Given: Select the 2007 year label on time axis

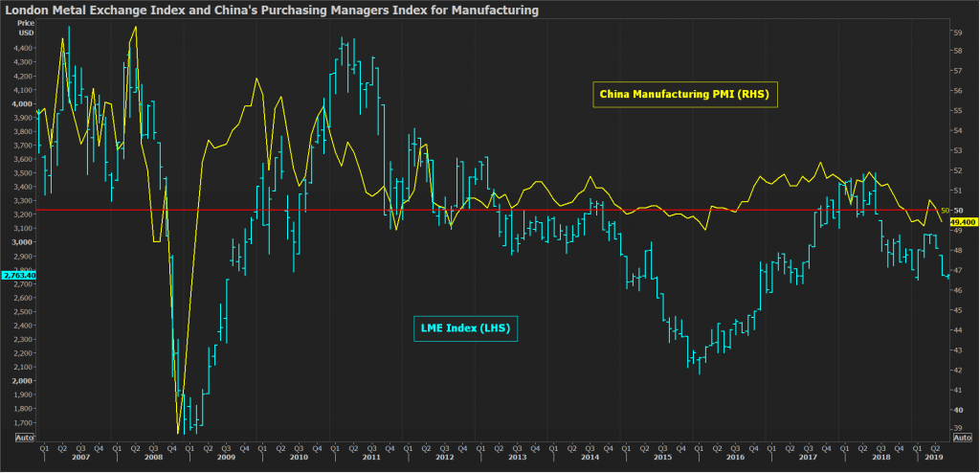Looking at the screenshot, I should (x=80, y=458).
